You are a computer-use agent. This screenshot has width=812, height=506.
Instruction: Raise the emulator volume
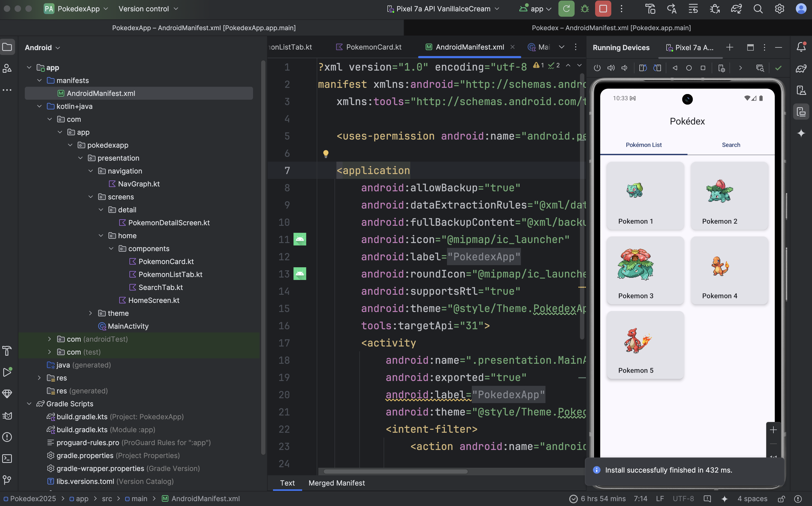coord(611,68)
